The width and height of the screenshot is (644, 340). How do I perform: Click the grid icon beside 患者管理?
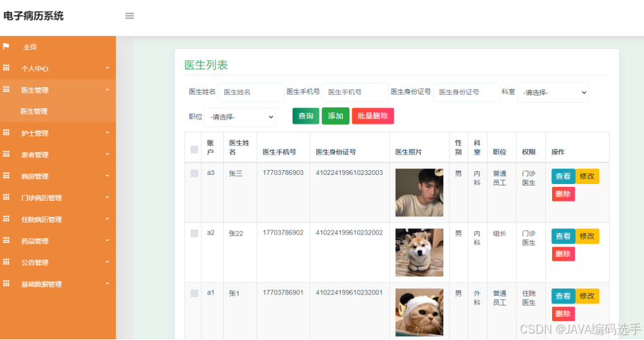[x=6, y=154]
